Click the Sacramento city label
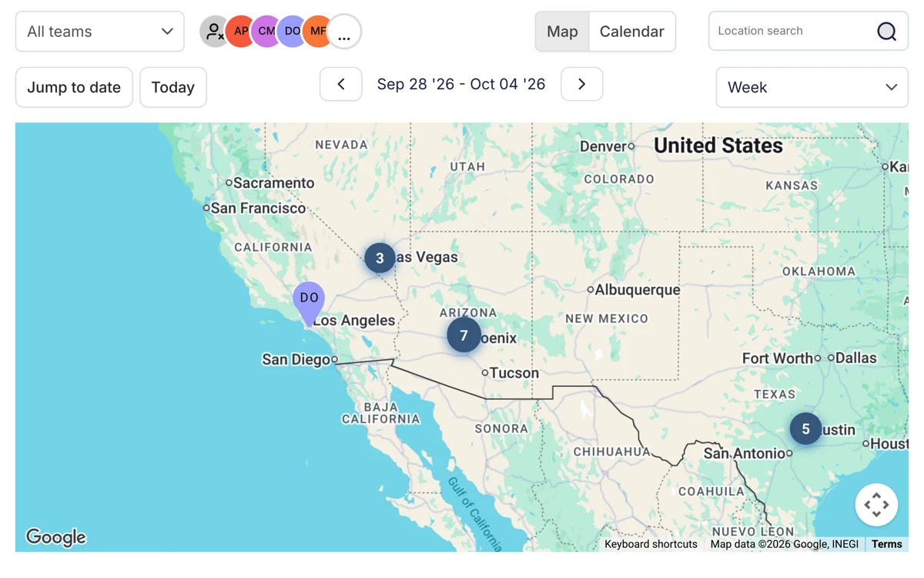The image size is (924, 578). tap(273, 183)
